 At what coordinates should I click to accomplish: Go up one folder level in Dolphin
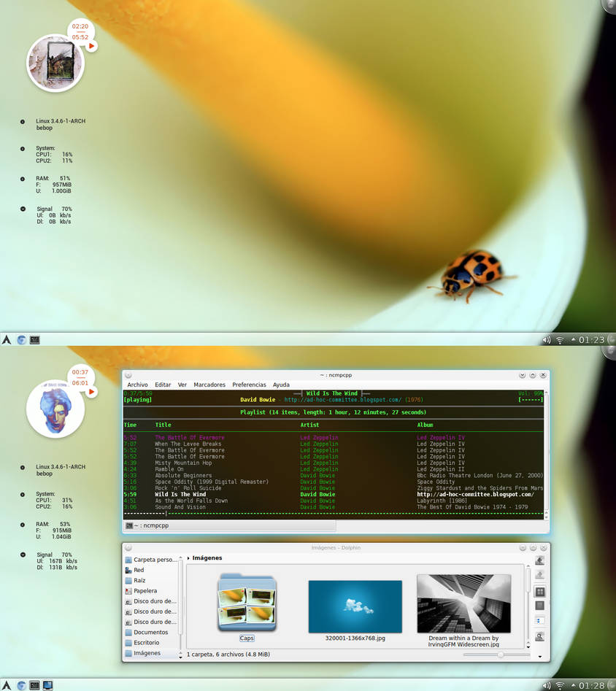(x=540, y=574)
